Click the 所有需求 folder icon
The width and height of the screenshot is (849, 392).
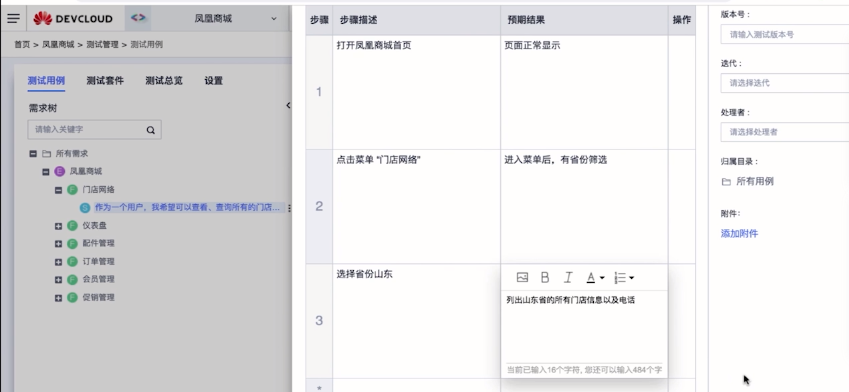(x=47, y=154)
